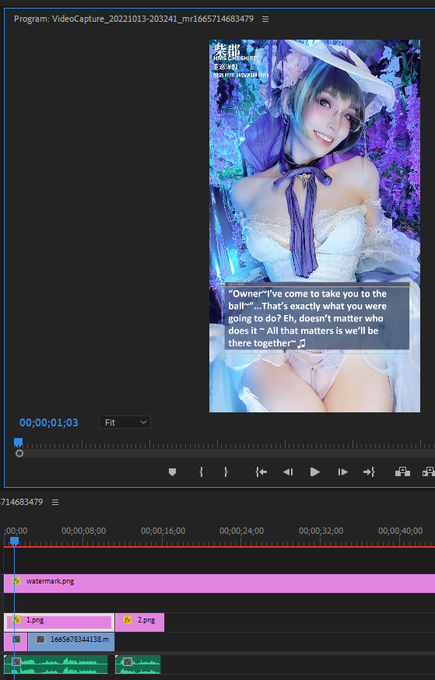The image size is (435, 680).
Task: Select the watermark.png clip
Action: tap(219, 583)
